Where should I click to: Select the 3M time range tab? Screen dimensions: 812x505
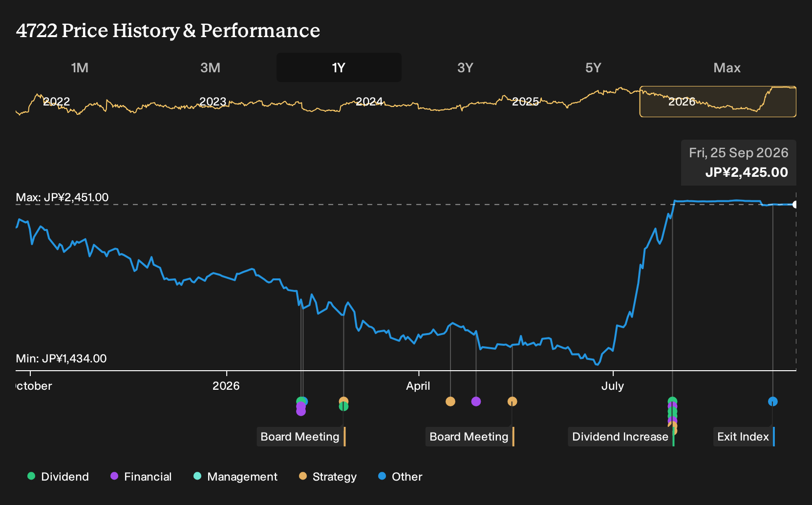coord(210,67)
